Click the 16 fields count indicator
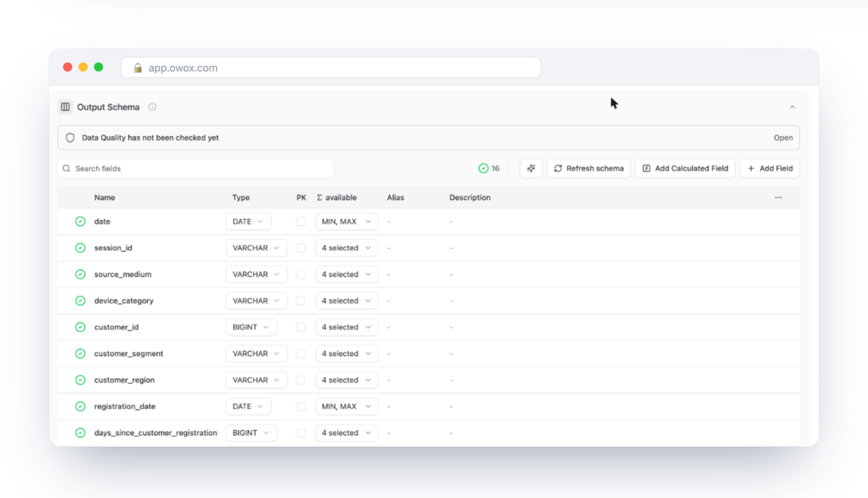 tap(489, 169)
